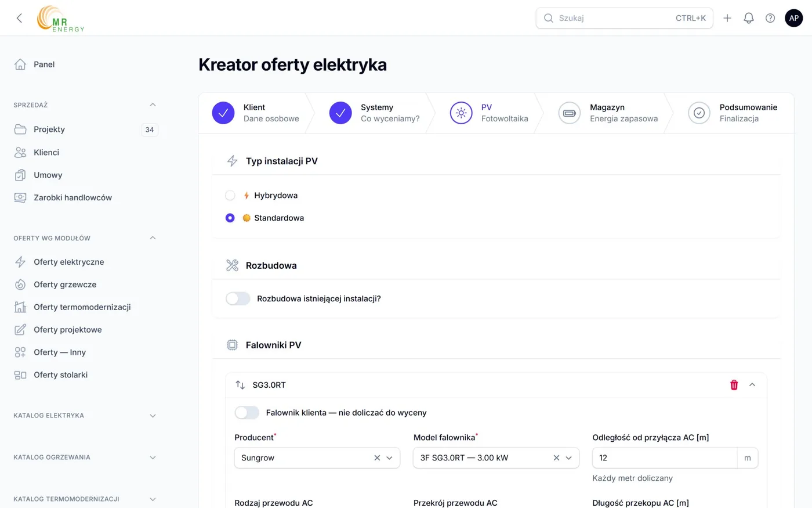Select the Hybrydowa radio button
The height and width of the screenshot is (508, 812).
pos(230,196)
